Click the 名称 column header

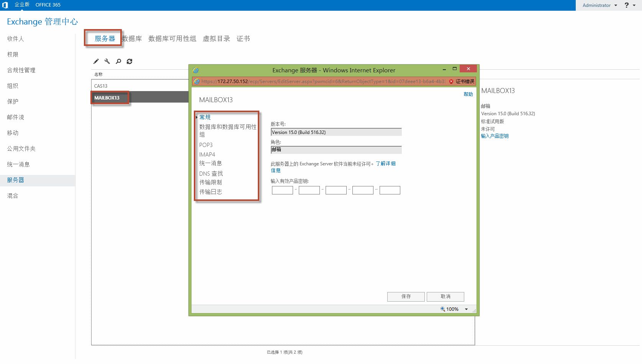point(98,74)
